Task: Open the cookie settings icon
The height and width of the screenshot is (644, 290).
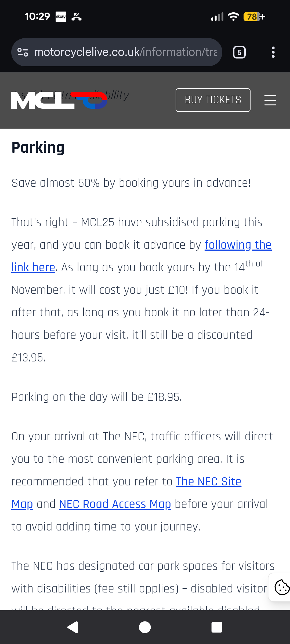Action: coord(281,587)
